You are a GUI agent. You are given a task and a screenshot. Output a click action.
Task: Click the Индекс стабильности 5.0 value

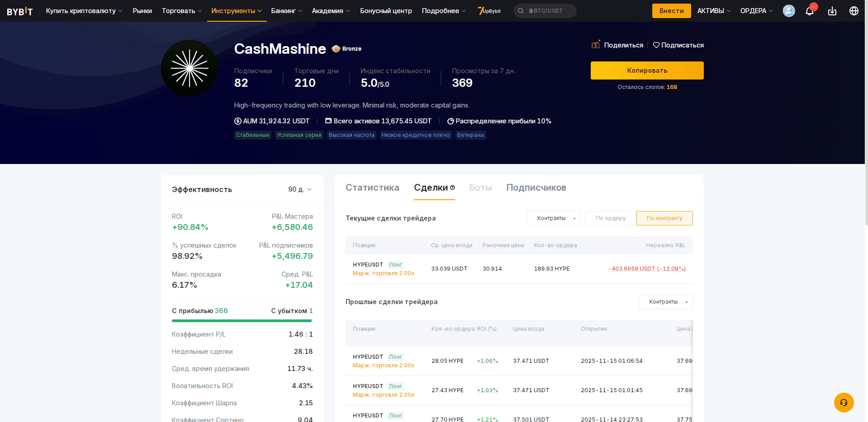(375, 83)
